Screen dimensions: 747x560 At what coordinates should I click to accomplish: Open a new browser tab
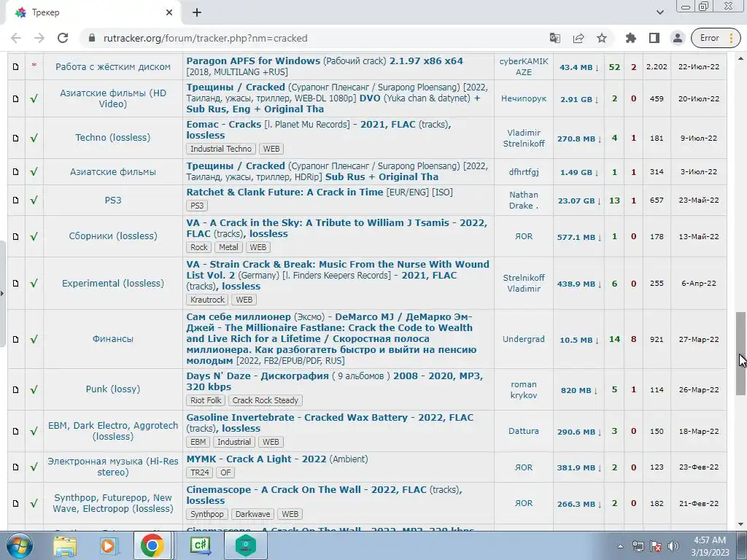197,13
